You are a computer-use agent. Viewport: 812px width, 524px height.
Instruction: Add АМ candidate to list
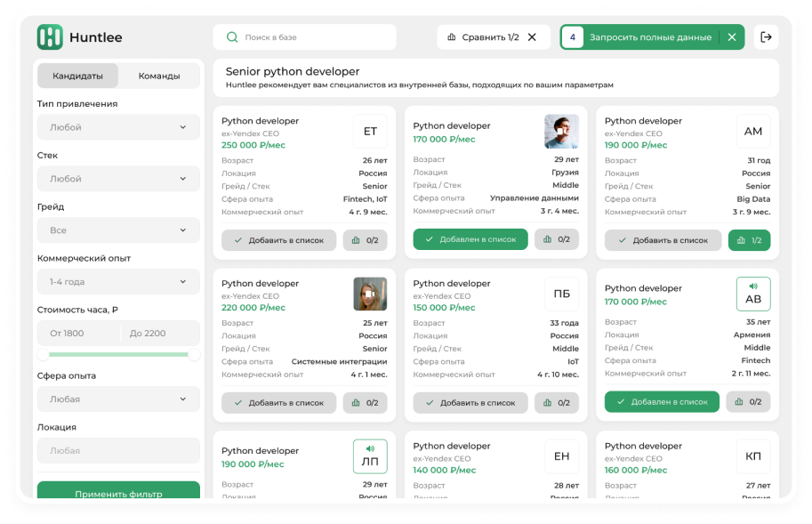pos(663,240)
